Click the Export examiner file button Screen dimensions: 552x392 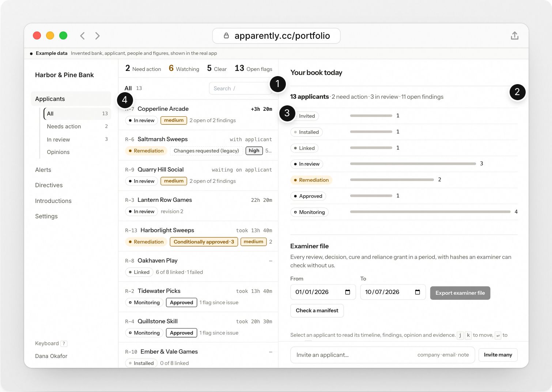click(460, 293)
